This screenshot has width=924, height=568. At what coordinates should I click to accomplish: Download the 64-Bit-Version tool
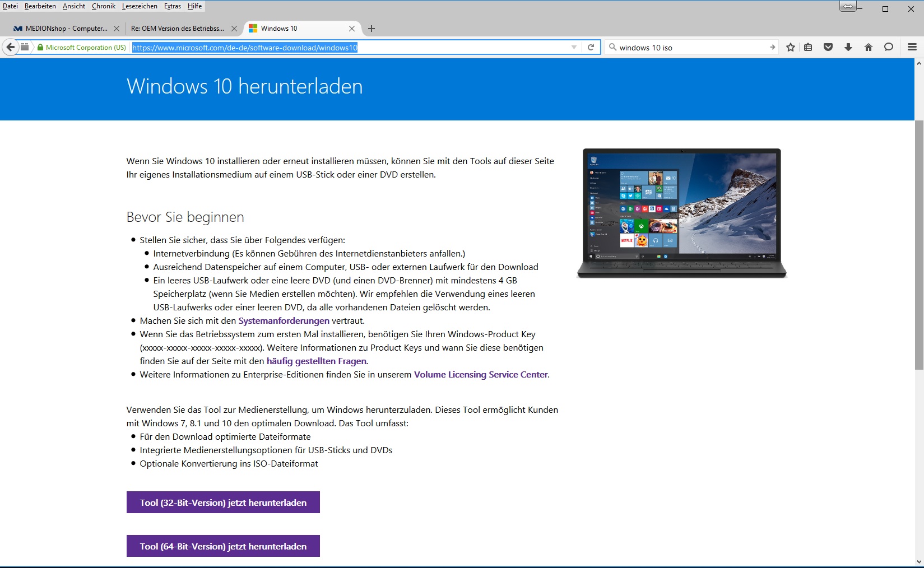tap(223, 546)
